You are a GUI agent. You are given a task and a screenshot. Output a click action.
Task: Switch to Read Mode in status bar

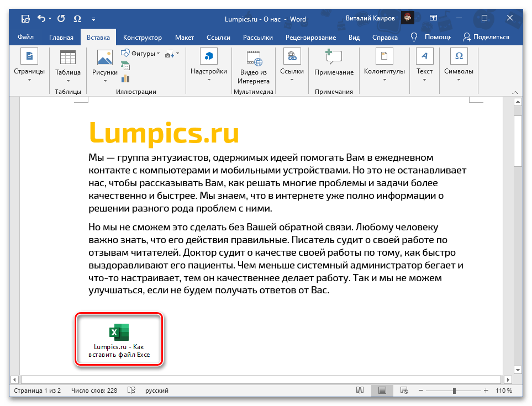[360, 390]
